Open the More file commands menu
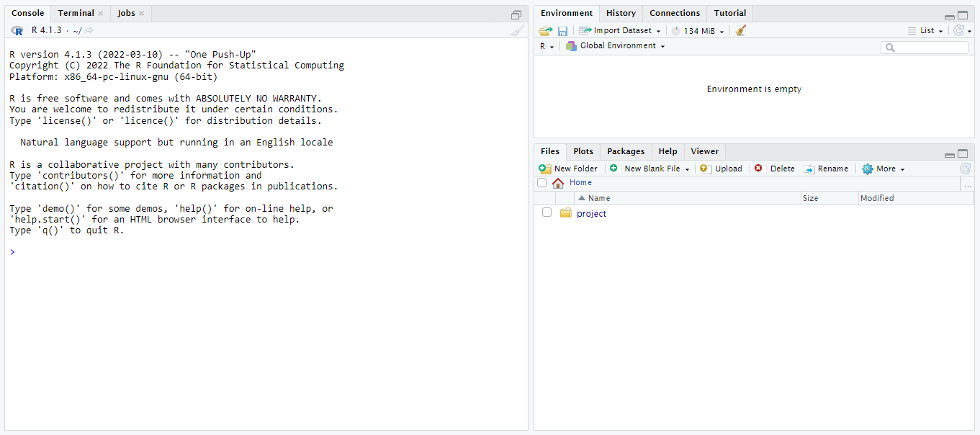The height and width of the screenshot is (435, 980). pyautogui.click(x=883, y=168)
